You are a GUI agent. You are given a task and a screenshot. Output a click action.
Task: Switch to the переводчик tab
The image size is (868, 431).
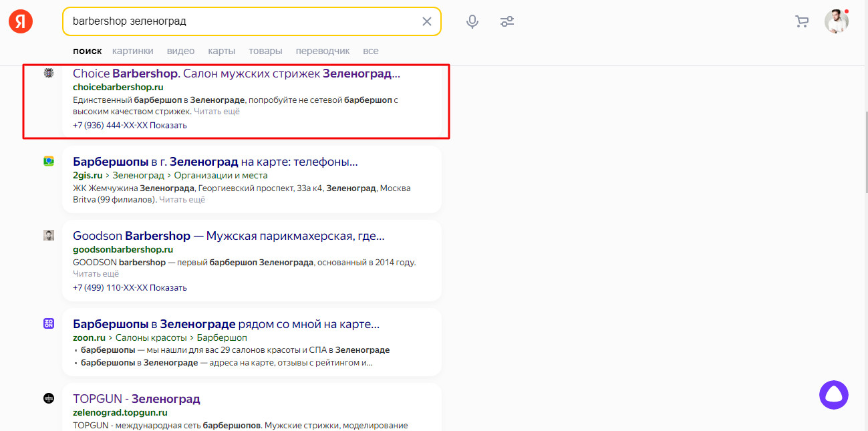click(x=323, y=51)
